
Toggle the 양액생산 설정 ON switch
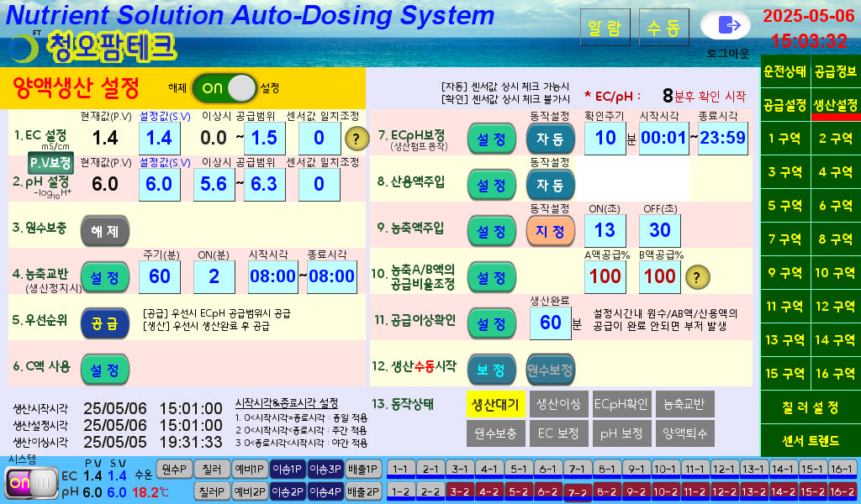[x=224, y=87]
